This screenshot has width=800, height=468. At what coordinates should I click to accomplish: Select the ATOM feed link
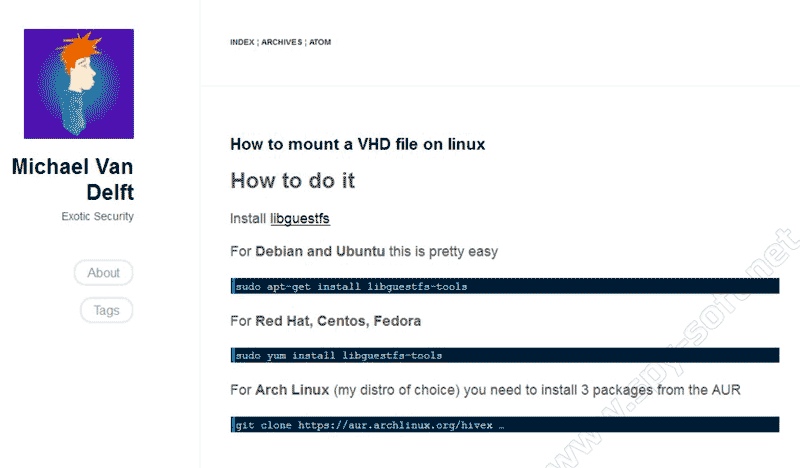pyautogui.click(x=320, y=43)
